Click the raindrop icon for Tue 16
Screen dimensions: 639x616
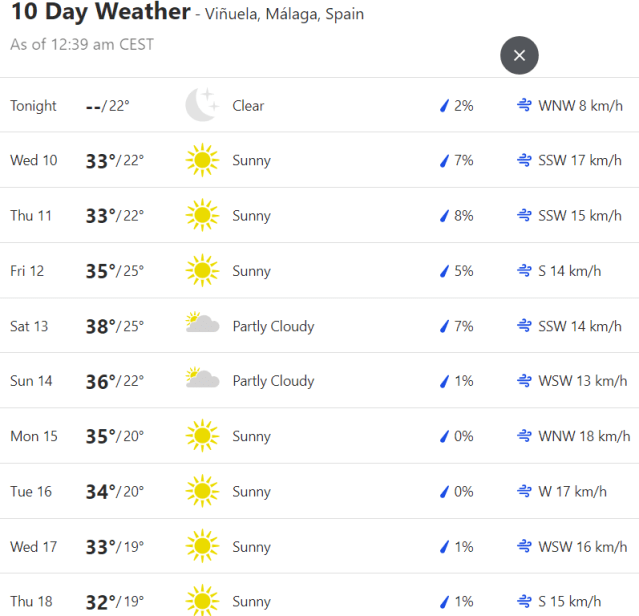pyautogui.click(x=444, y=491)
